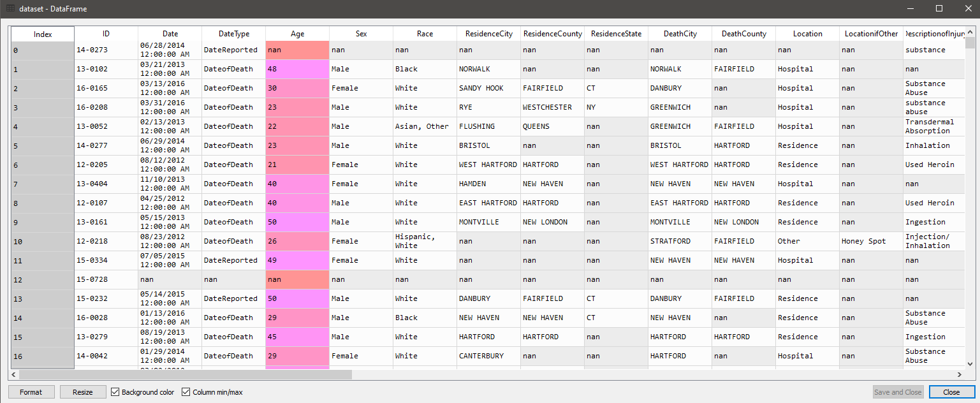Click the ResidenceCounty column header
Screen dimensions: 980x403
coord(552,34)
